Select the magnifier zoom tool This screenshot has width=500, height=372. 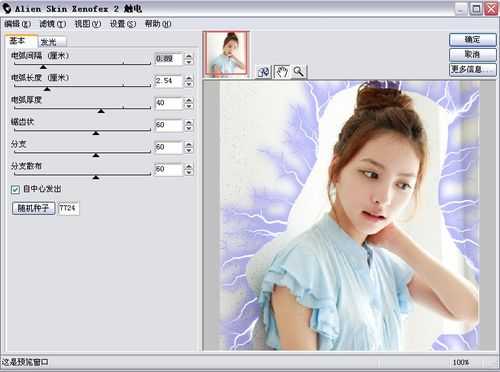pyautogui.click(x=298, y=72)
